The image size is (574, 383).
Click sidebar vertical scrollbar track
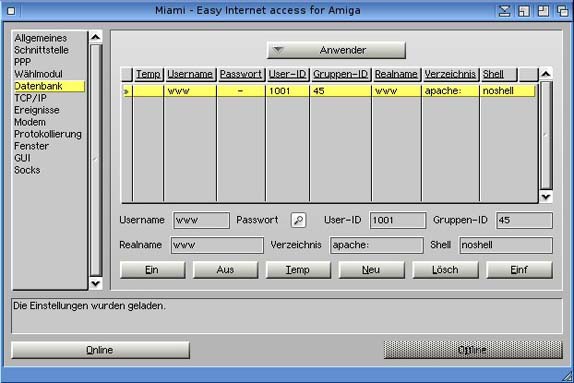[96, 160]
